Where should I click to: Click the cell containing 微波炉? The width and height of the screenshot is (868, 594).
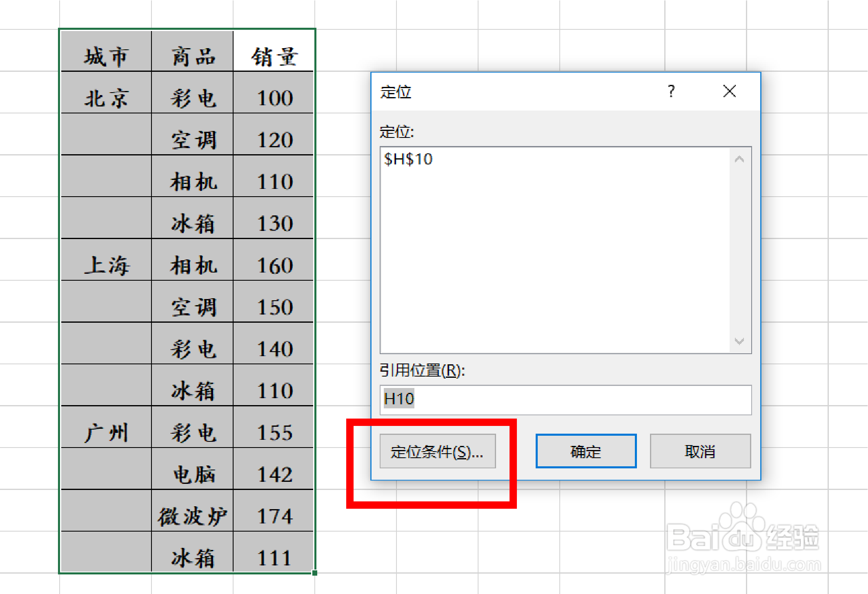tap(193, 516)
